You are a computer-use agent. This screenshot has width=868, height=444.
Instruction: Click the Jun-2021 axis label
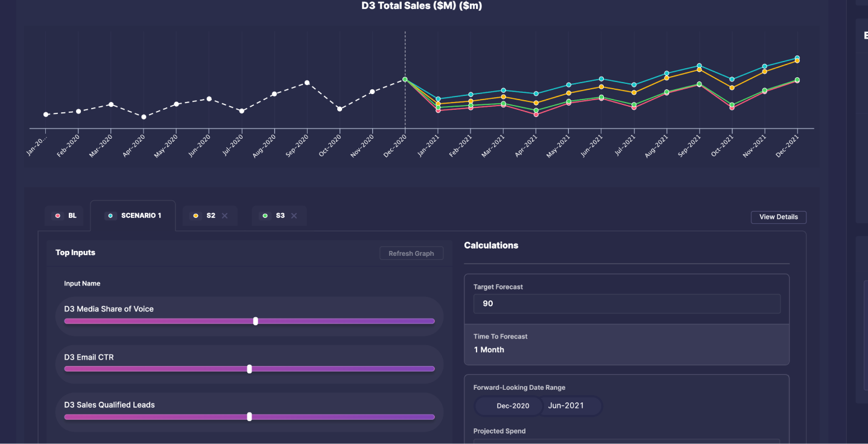point(591,145)
